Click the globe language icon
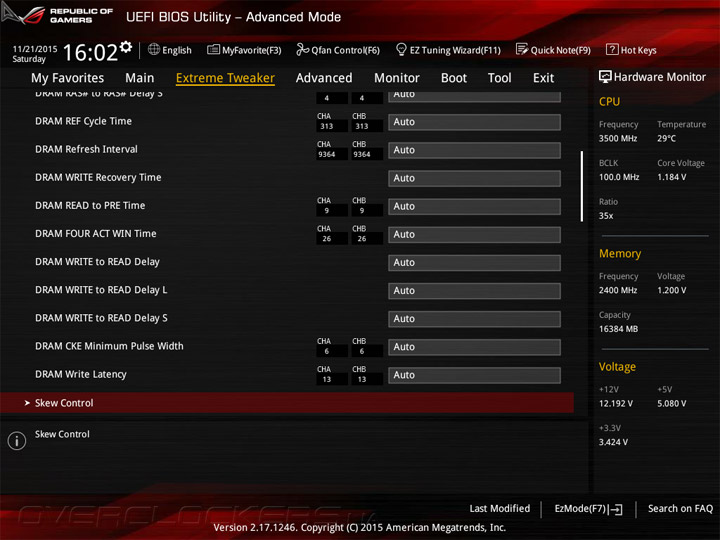This screenshot has width=720, height=540. [154, 49]
